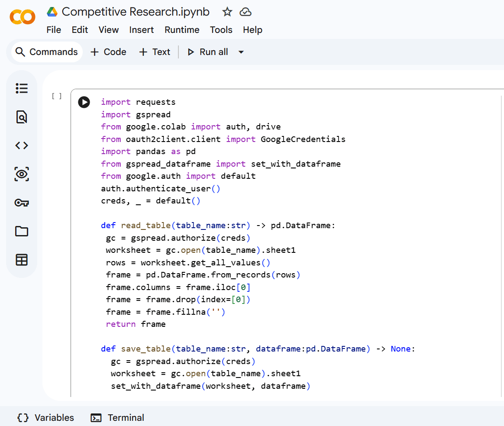Viewport: 504px width, 426px height.
Task: Open the Runtime menu
Action: tap(182, 30)
